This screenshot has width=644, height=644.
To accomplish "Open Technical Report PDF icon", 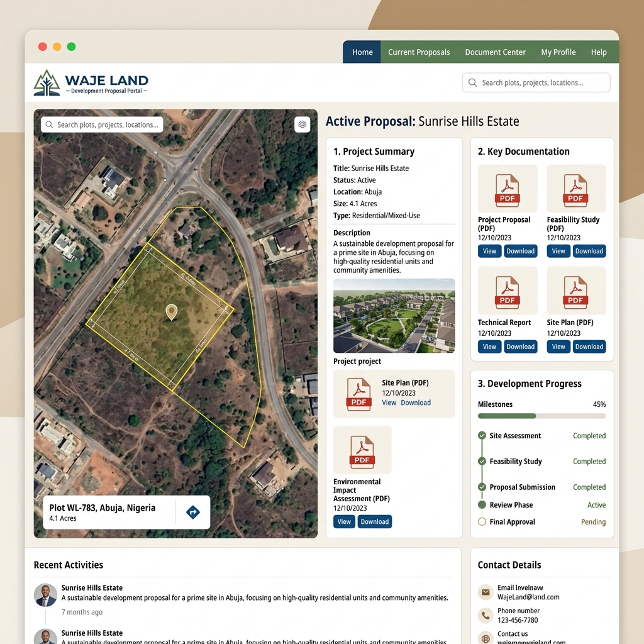I will (x=508, y=291).
